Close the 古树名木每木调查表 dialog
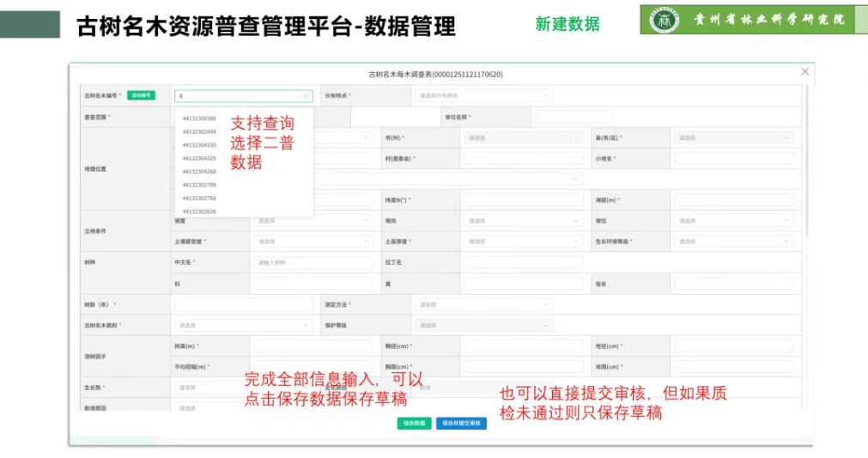This screenshot has width=868, height=458. (x=804, y=72)
